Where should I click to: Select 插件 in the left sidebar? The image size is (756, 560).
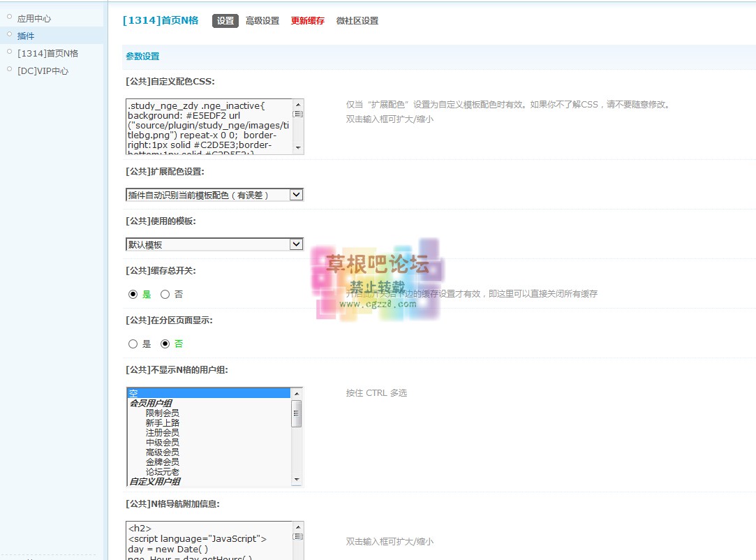click(x=26, y=36)
